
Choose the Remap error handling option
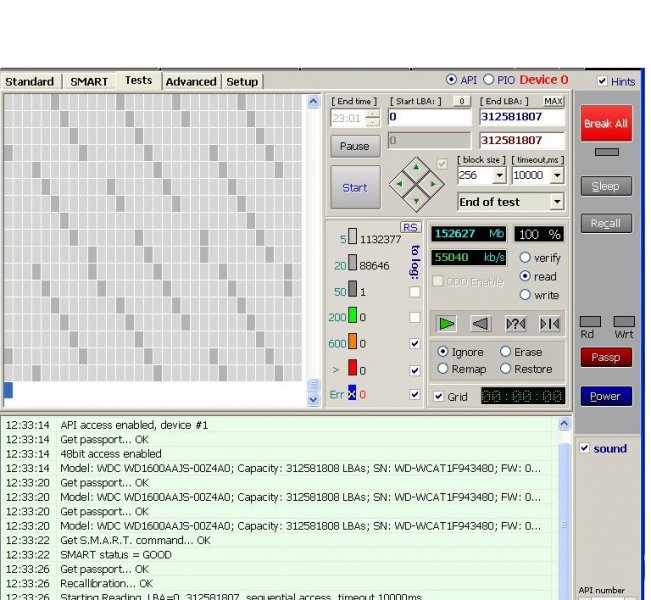point(444,369)
